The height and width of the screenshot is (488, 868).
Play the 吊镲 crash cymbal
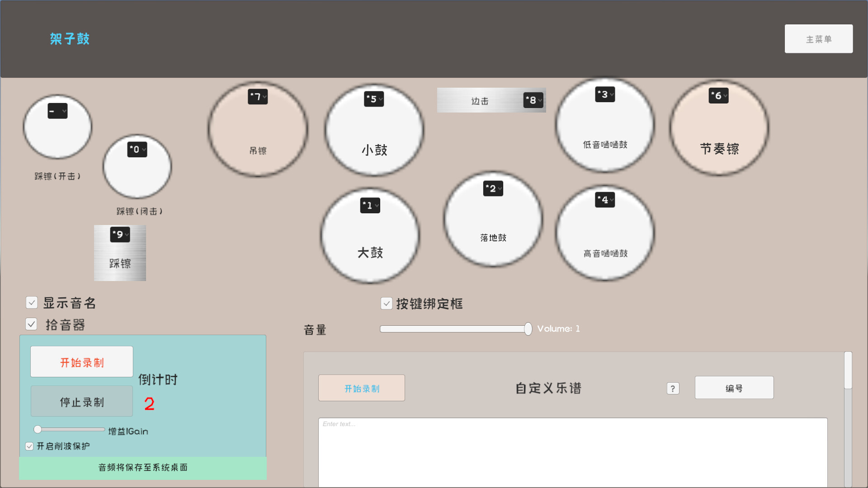point(258,136)
